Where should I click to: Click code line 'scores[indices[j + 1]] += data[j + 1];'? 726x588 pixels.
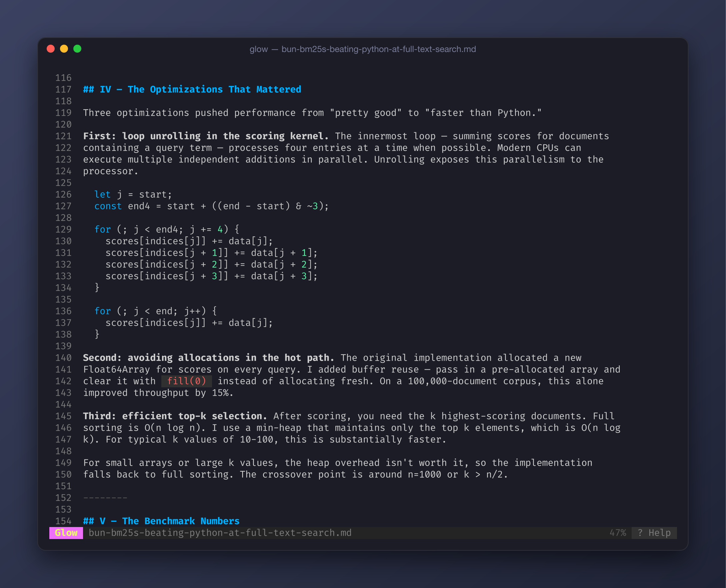pos(212,253)
